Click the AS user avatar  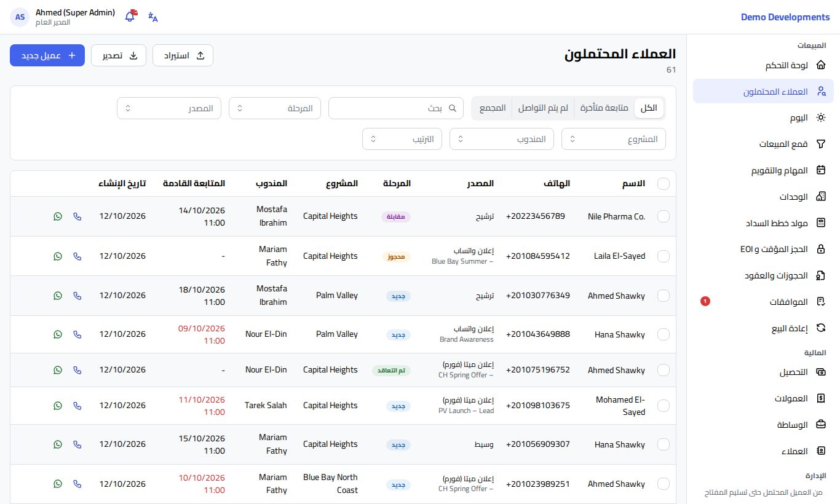pyautogui.click(x=20, y=17)
